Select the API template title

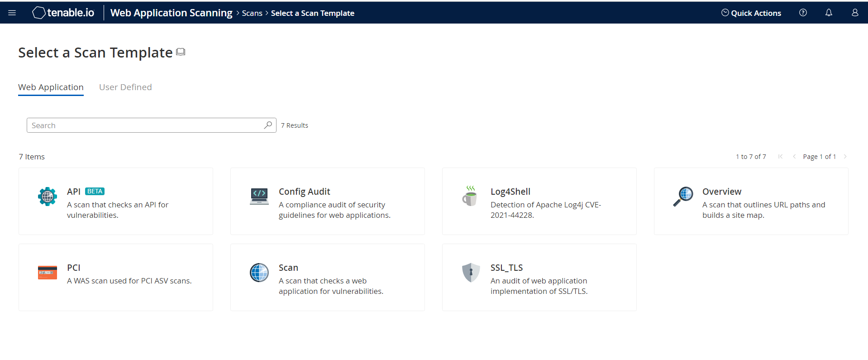tap(74, 192)
